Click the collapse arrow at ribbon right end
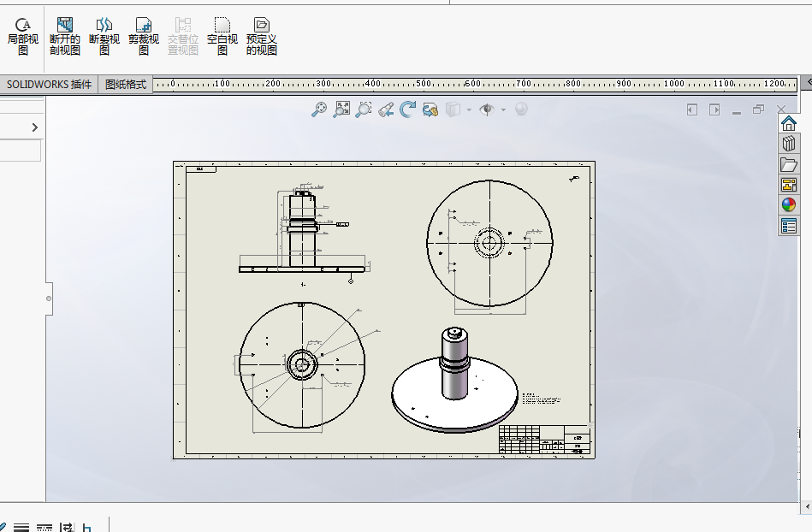The image size is (812, 532). pyautogui.click(x=809, y=82)
